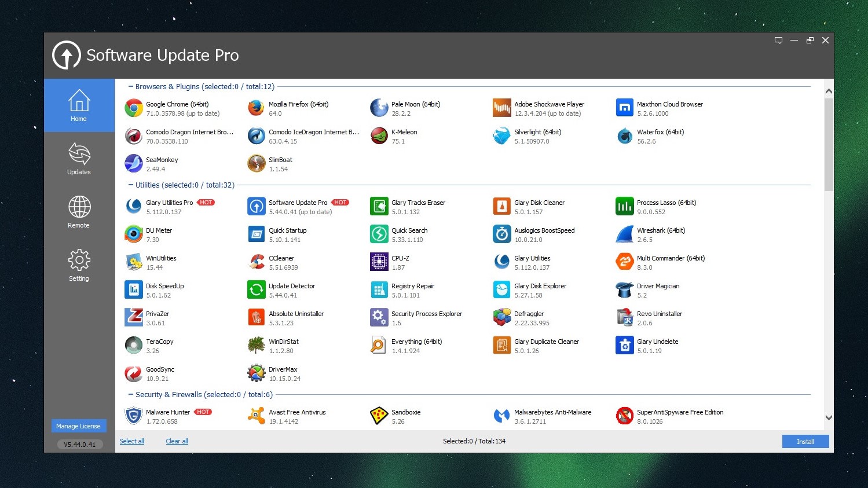The image size is (868, 488).
Task: Click the CPU-Z icon
Action: tap(379, 262)
